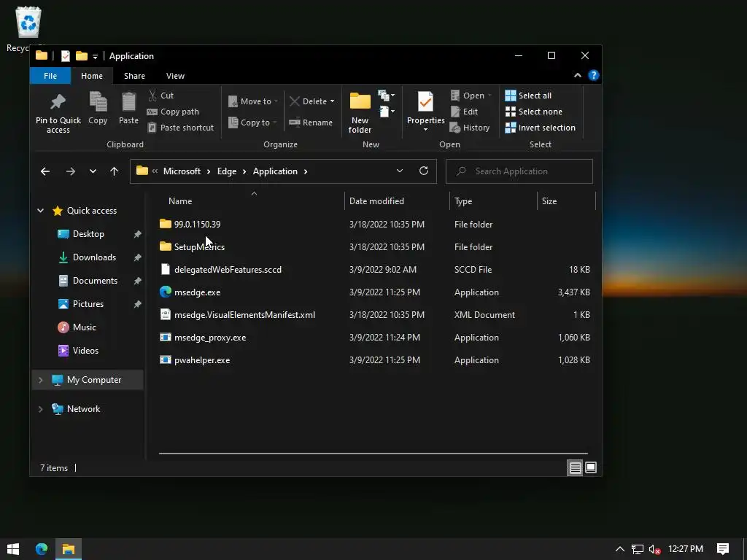Click the Edit command in ribbon

(464, 112)
